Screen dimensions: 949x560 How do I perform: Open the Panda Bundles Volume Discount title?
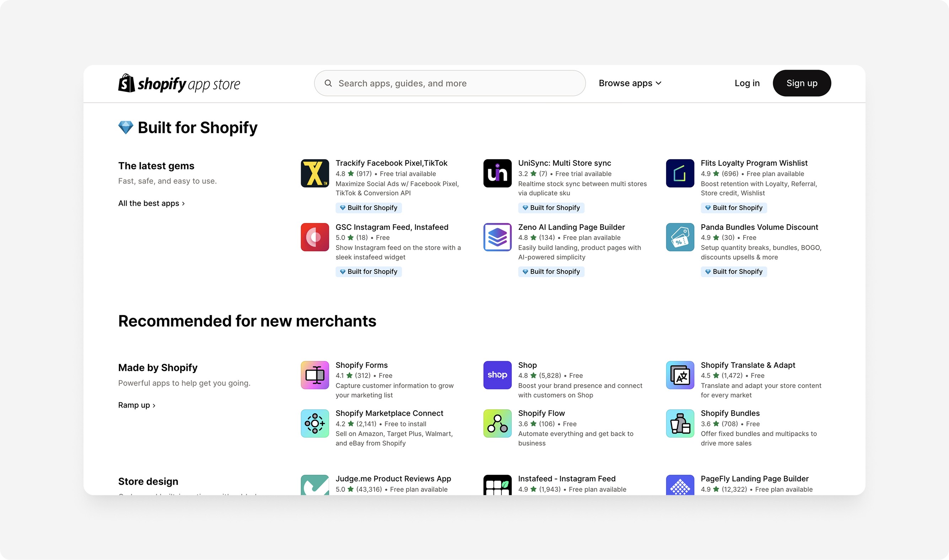[759, 227]
